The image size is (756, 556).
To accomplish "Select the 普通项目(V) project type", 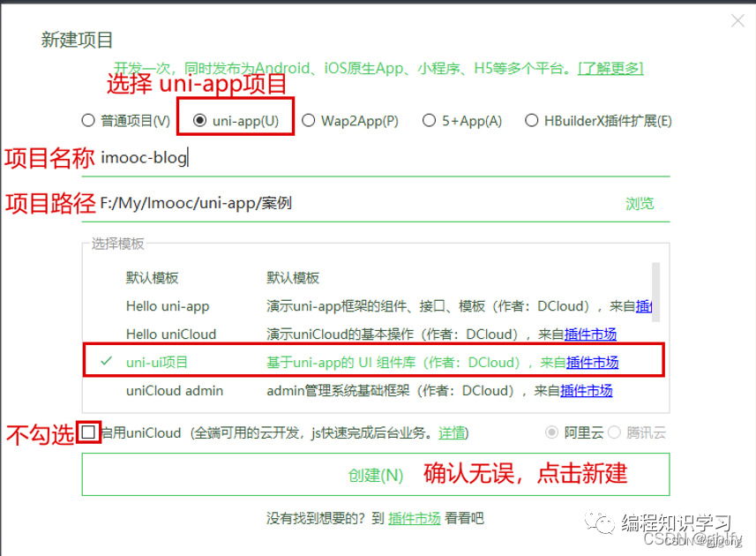I will [88, 121].
